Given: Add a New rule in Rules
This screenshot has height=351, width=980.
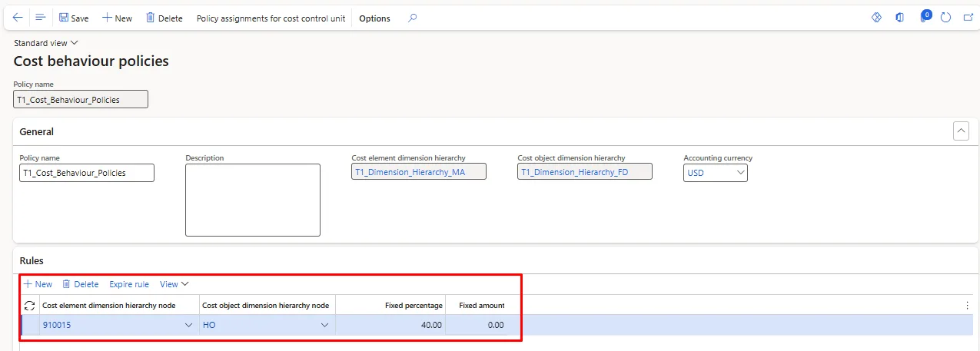Looking at the screenshot, I should pos(38,284).
